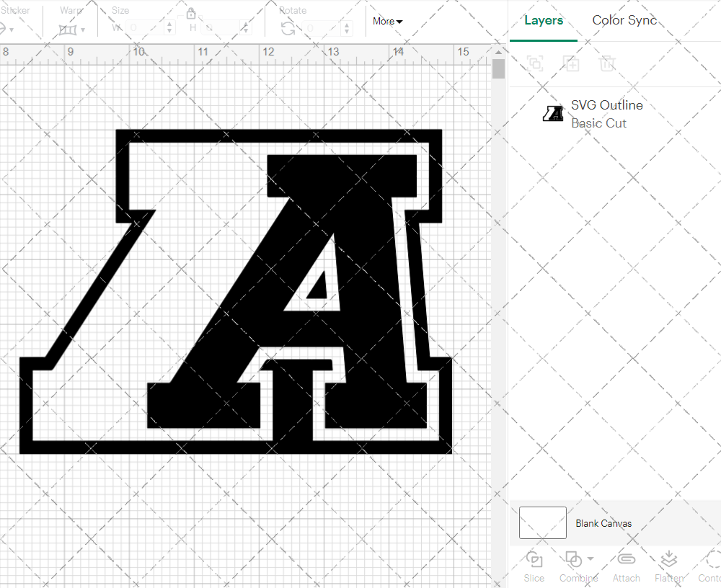Select the Flatten tool
721x588 pixels.
[668, 566]
